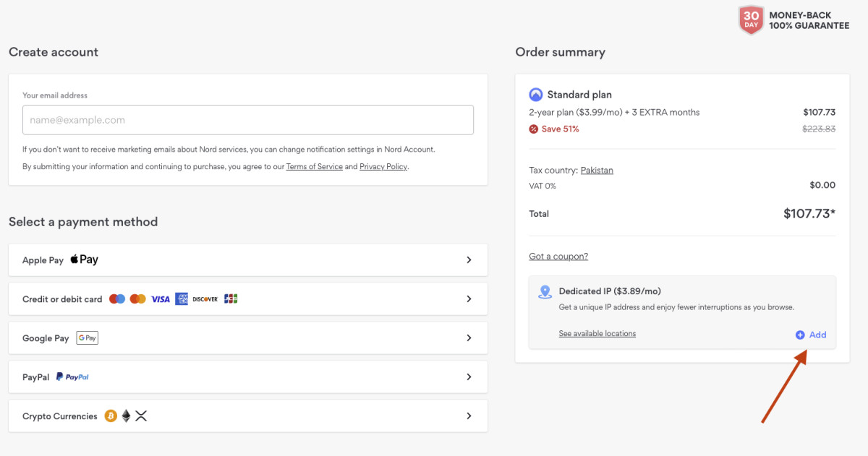This screenshot has width=868, height=456.
Task: Click the Dedicated IP location pin icon
Action: pos(545,292)
